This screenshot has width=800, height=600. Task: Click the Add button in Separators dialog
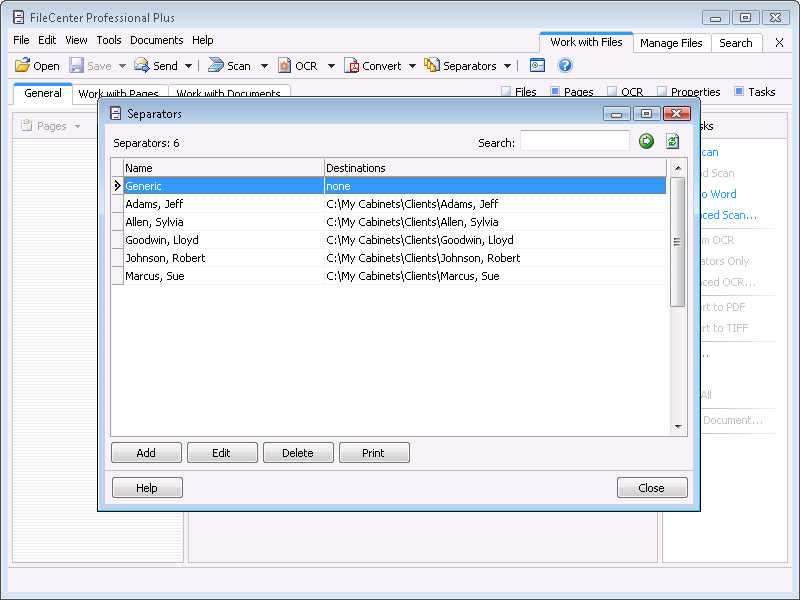click(146, 453)
